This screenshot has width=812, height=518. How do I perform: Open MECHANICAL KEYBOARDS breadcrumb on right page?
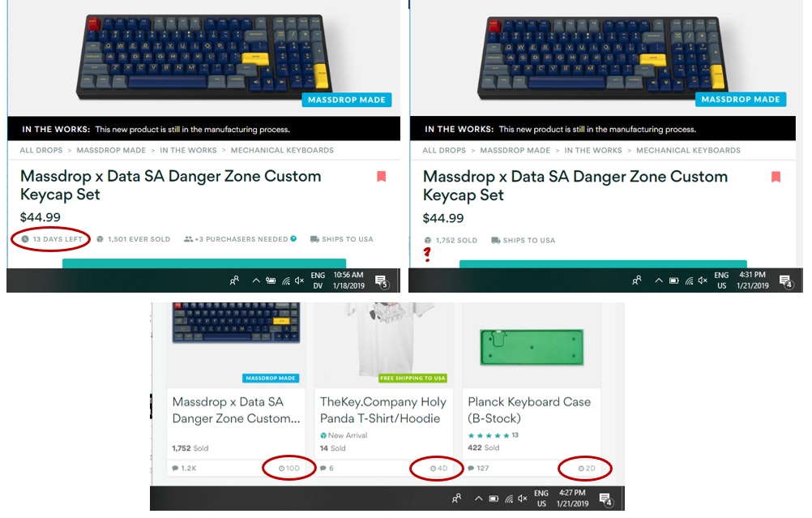(688, 150)
